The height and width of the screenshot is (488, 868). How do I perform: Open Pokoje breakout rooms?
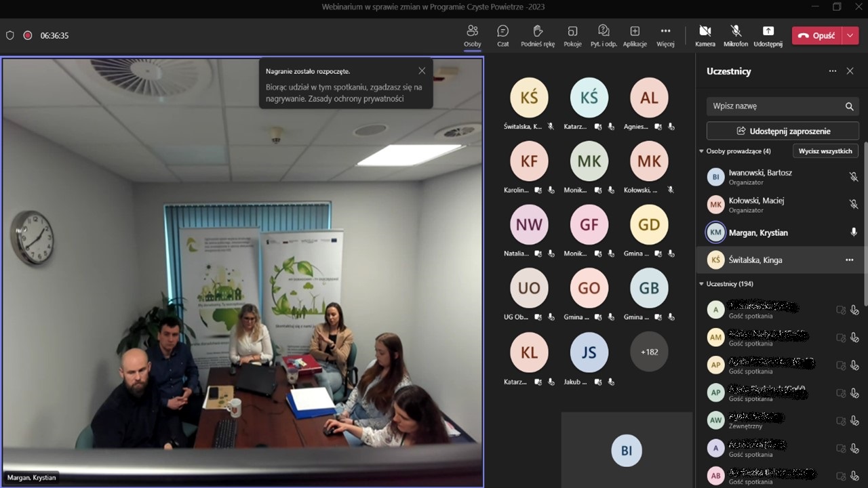pyautogui.click(x=572, y=35)
